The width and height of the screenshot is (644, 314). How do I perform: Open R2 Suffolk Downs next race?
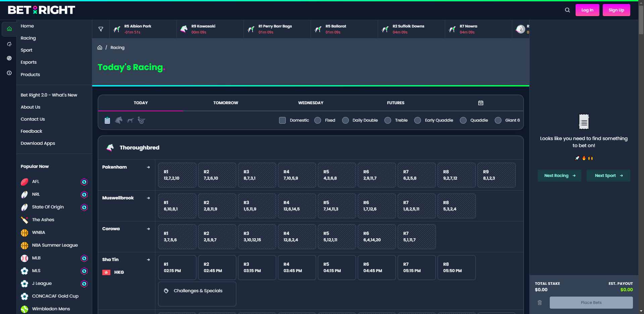click(411, 29)
